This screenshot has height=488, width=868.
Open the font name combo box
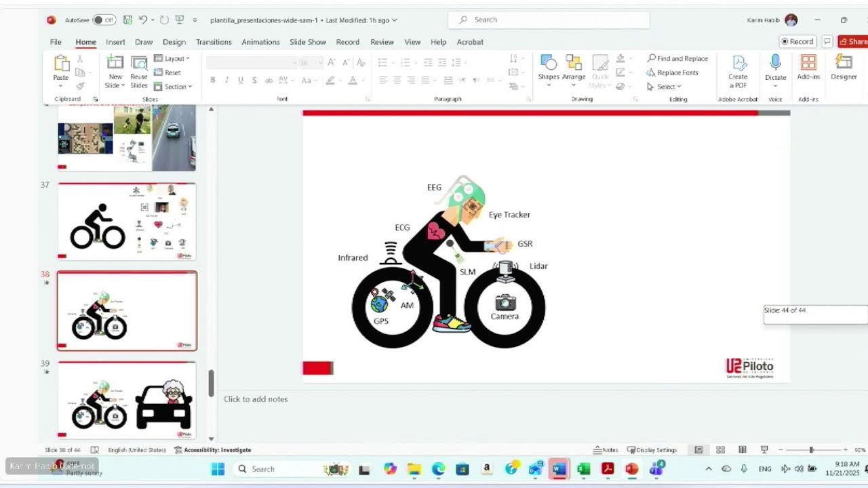(251, 62)
